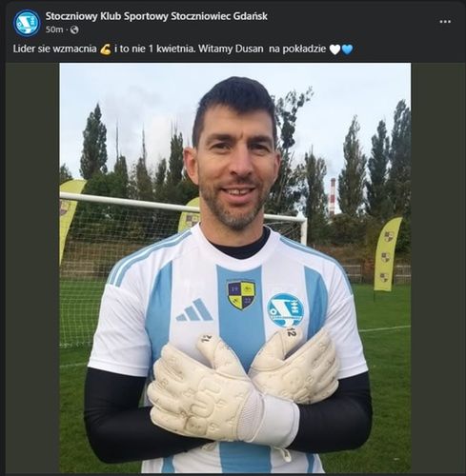Click the number 12 on the right glove
The height and width of the screenshot is (476, 466).
pos(291,332)
